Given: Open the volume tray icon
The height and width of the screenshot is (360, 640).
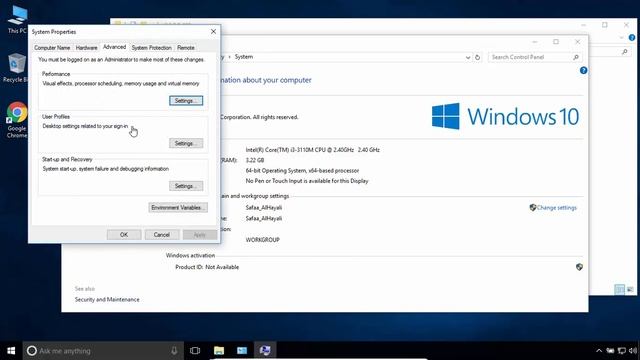Looking at the screenshot, I should click(633, 351).
